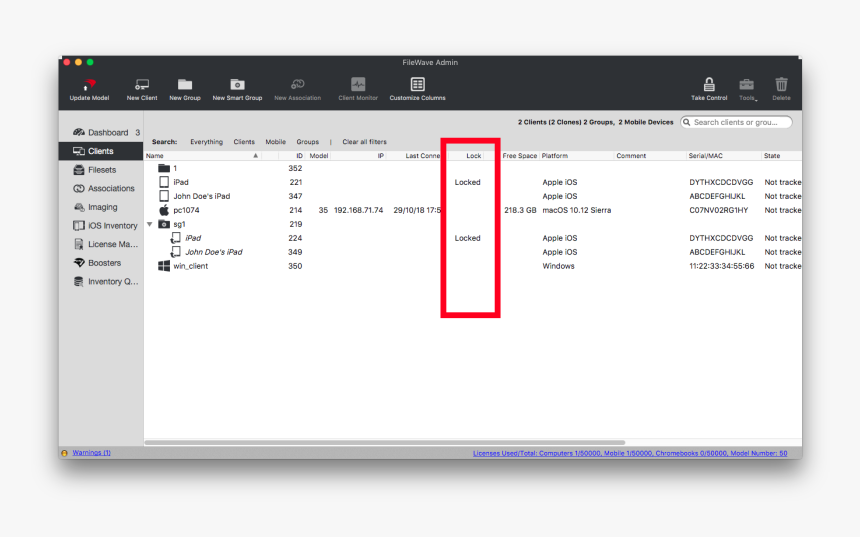Collapse the sg1 smart group triangle
The image size is (860, 537).
pos(150,224)
